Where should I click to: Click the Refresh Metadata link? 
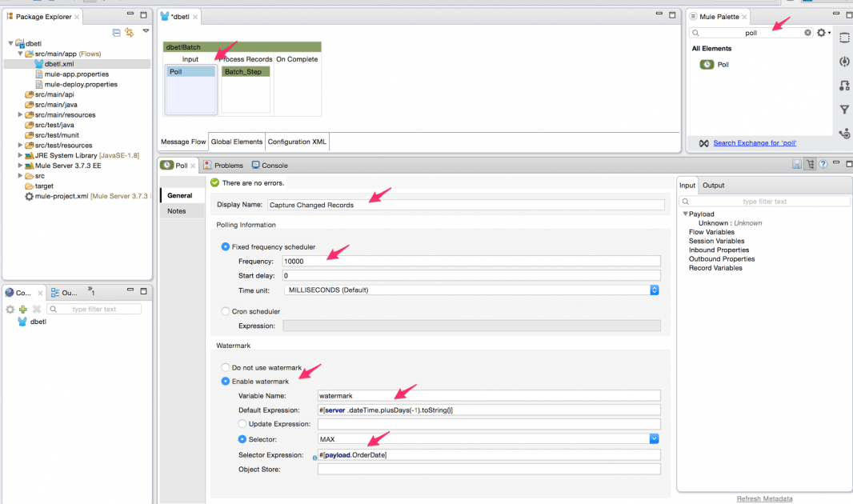coord(765,498)
